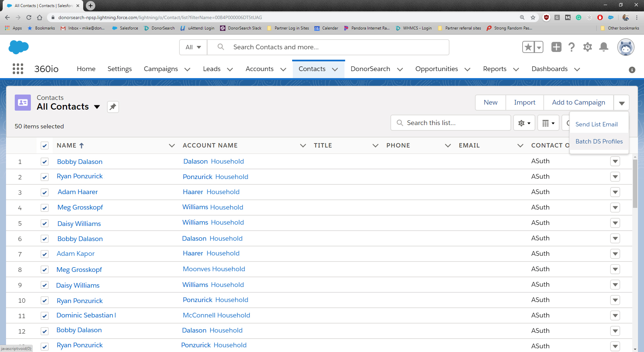Click the Salesforce Setup gear icon
The height and width of the screenshot is (352, 644).
[587, 47]
